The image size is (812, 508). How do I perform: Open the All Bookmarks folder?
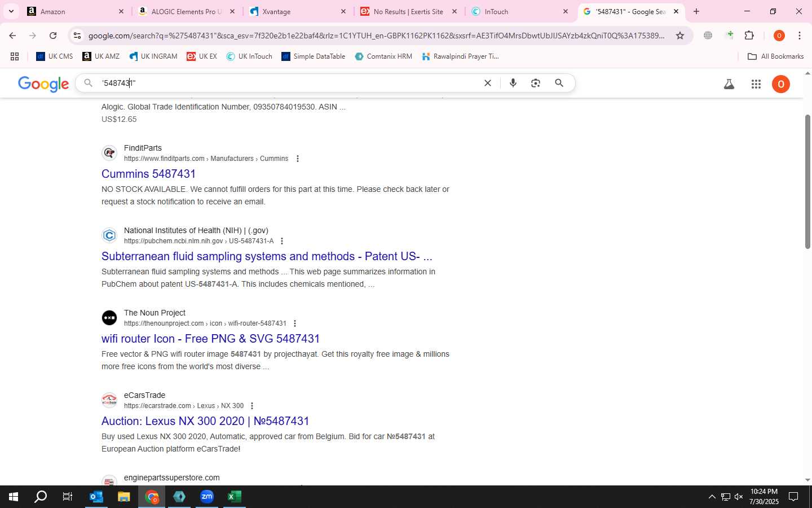(775, 56)
